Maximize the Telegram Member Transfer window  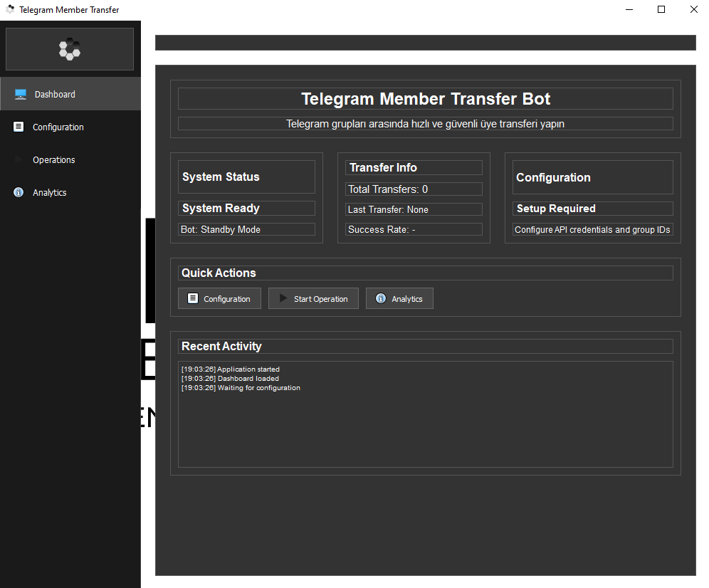point(661,9)
